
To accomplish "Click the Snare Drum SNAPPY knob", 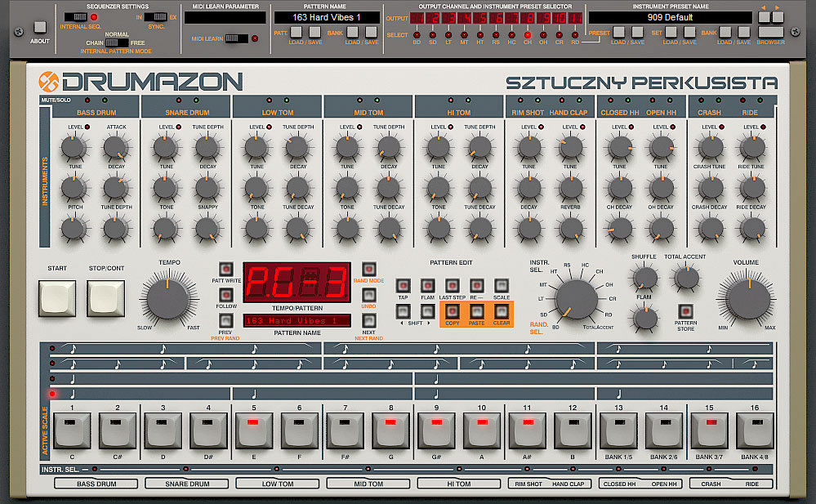I will 207,229.
